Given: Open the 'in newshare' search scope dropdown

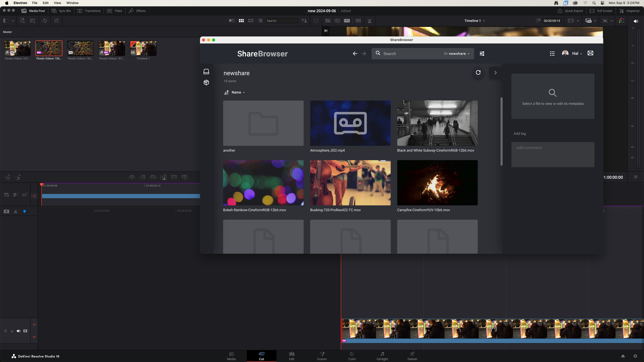Looking at the screenshot, I should 457,53.
